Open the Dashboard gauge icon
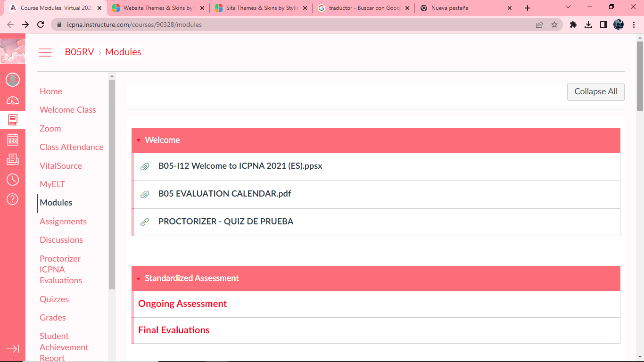 [x=13, y=100]
